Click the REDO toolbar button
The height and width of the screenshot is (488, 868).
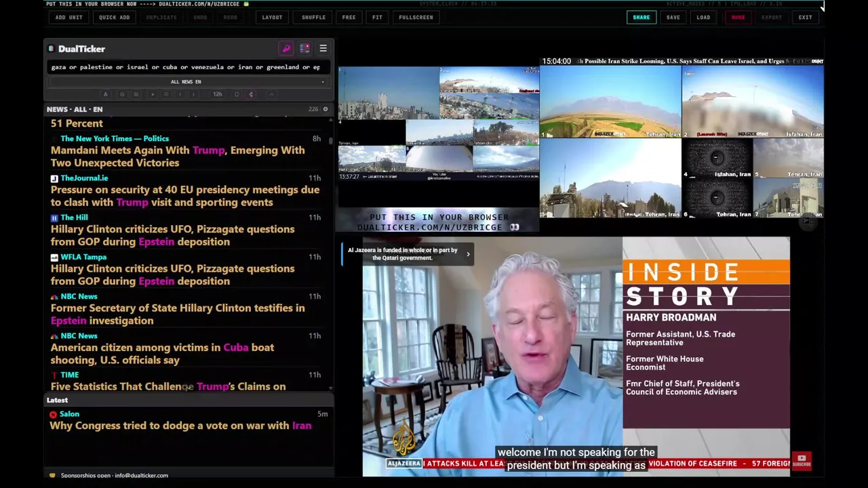point(231,18)
